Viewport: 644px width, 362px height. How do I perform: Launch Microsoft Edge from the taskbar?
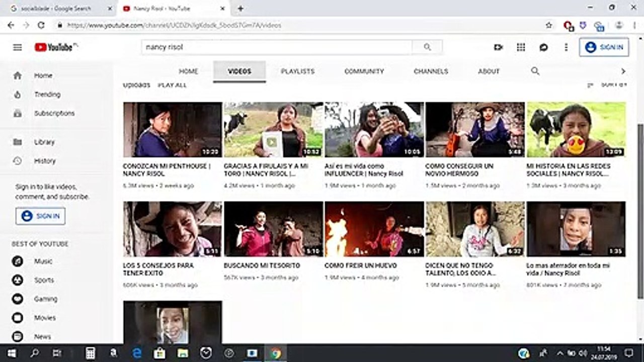click(x=137, y=353)
